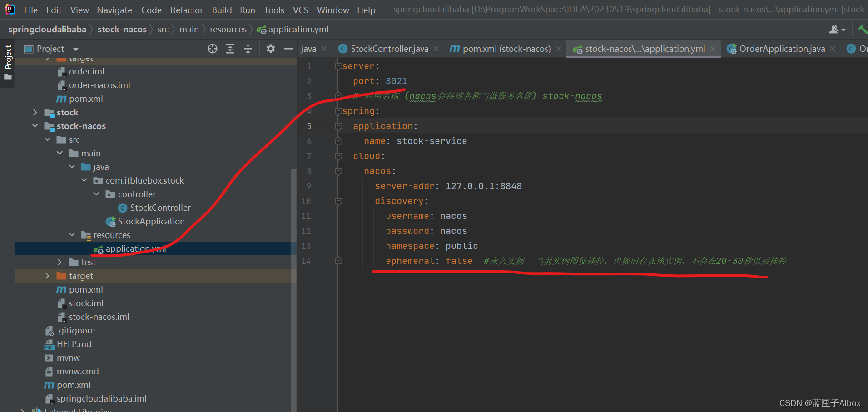Select HELP.md file

click(74, 344)
